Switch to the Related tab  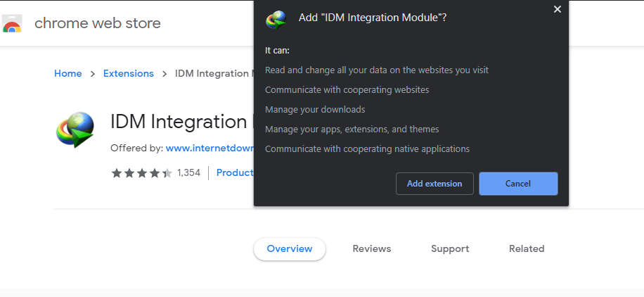pos(527,248)
